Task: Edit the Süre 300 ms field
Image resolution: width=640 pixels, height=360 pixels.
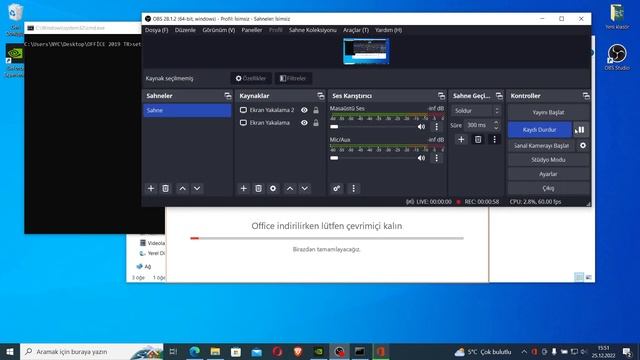Action: pyautogui.click(x=478, y=125)
